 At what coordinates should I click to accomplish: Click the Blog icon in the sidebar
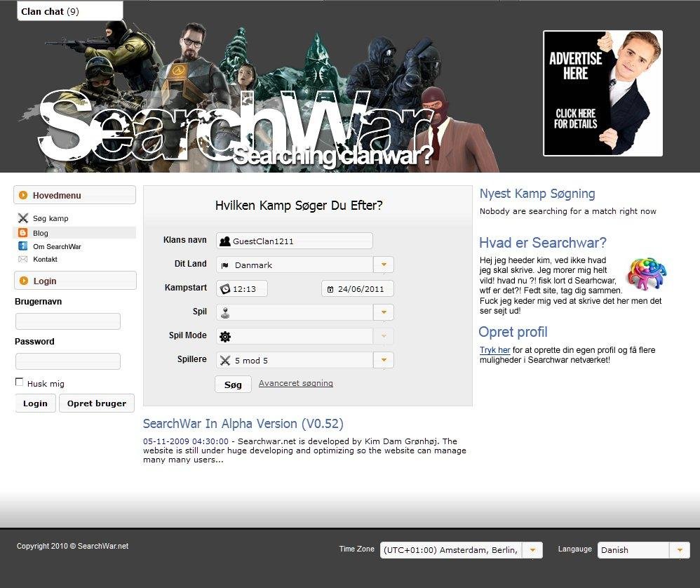click(x=22, y=232)
